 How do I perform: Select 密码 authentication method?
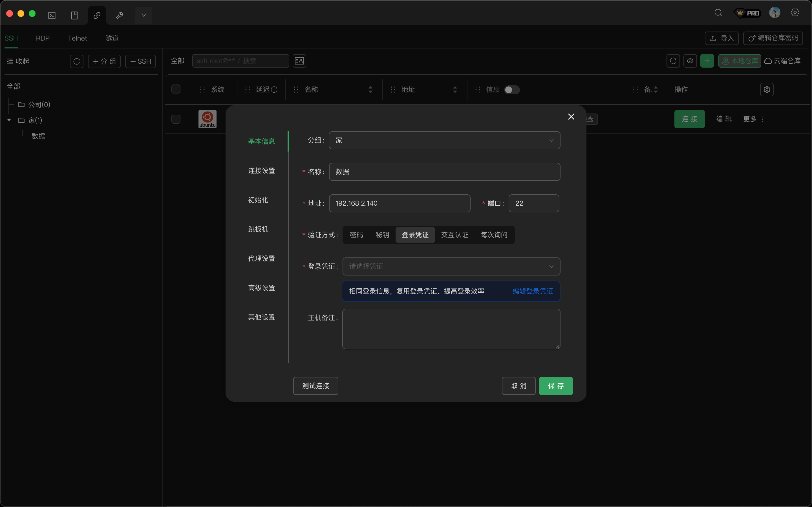point(356,235)
